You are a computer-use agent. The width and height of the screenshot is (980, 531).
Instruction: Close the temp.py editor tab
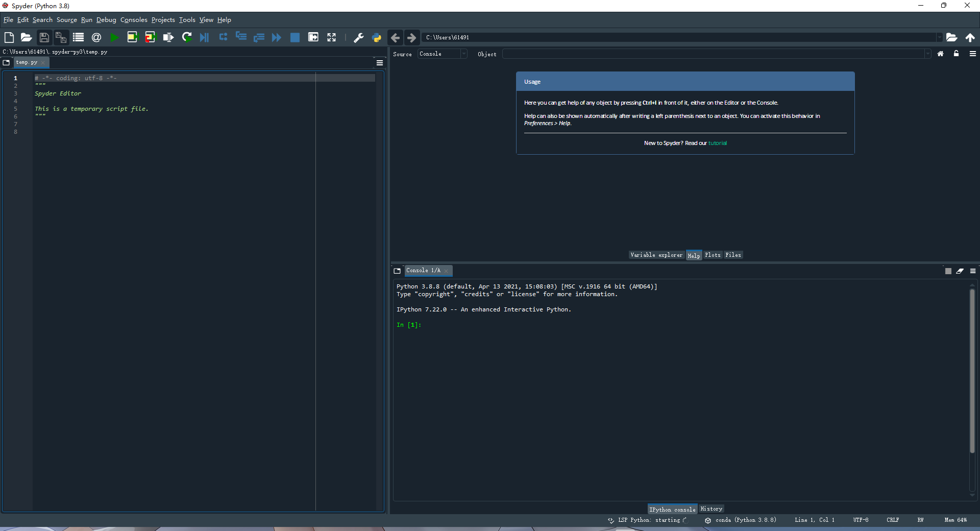[43, 63]
